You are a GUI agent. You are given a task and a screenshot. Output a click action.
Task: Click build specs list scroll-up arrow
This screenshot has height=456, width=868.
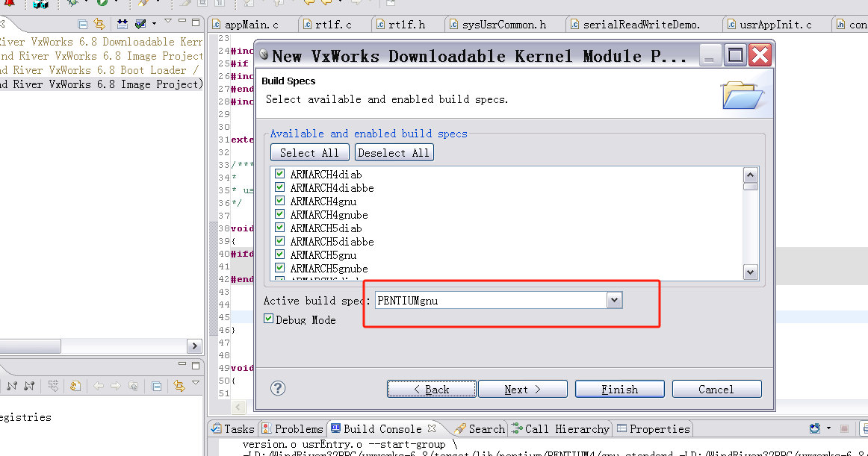point(751,175)
